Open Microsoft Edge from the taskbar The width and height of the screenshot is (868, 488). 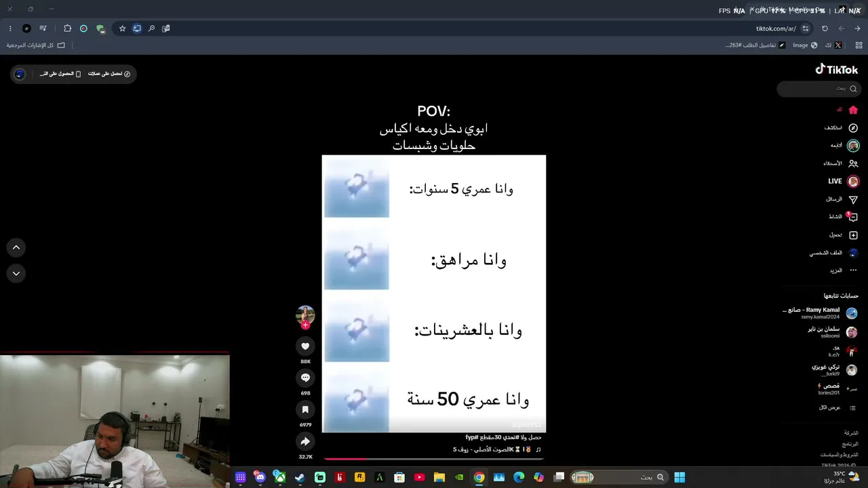point(519,477)
